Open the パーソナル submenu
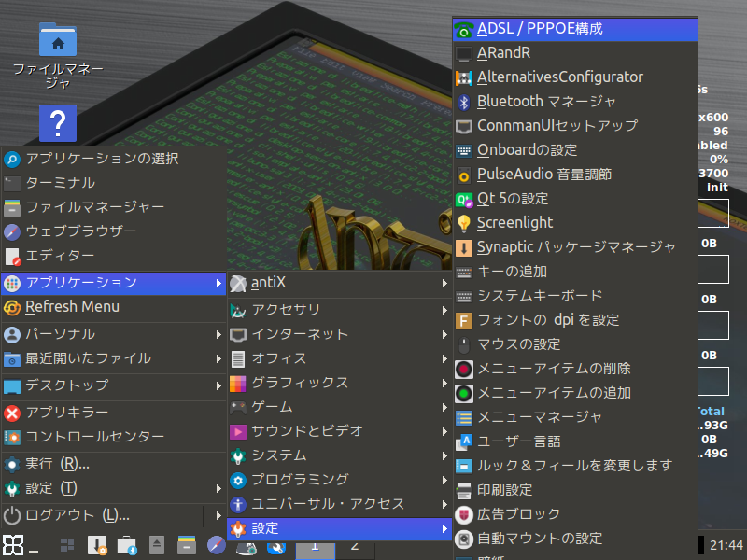This screenshot has width=747, height=560. (114, 334)
